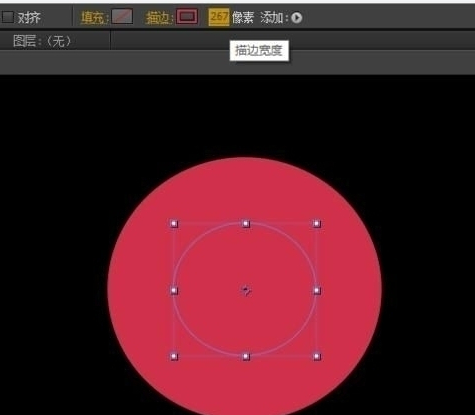Open 填充 fill options link
This screenshot has height=415, width=475.
pos(94,18)
